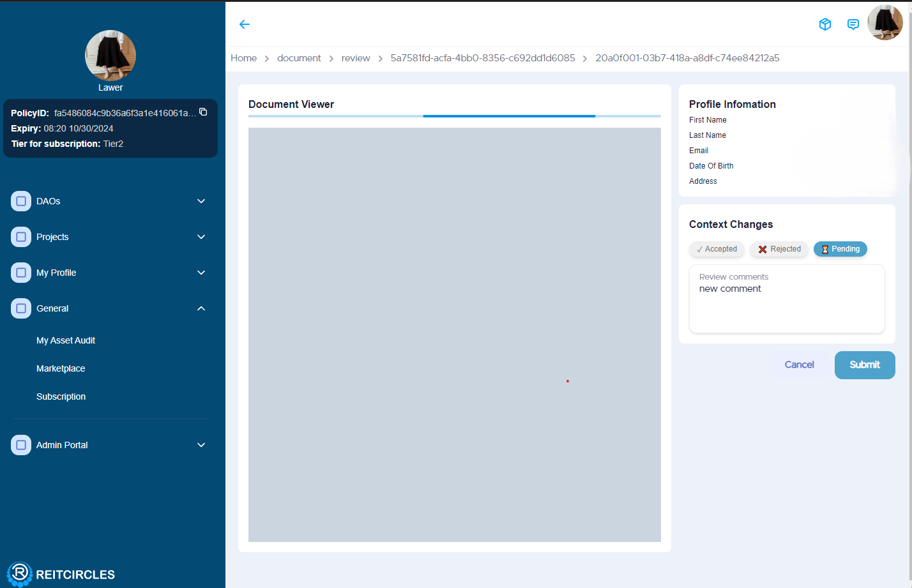This screenshot has height=588, width=912.
Task: Select the Rejected status chip
Action: pyautogui.click(x=779, y=249)
